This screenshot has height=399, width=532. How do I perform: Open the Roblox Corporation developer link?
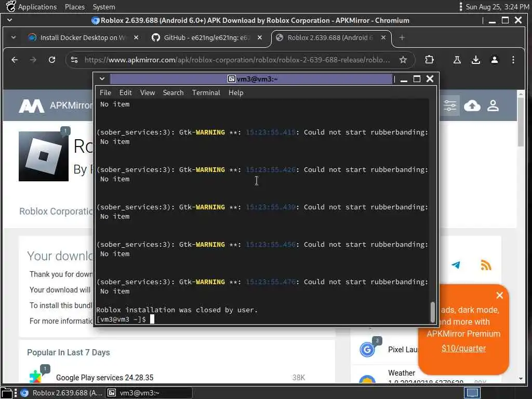click(56, 211)
